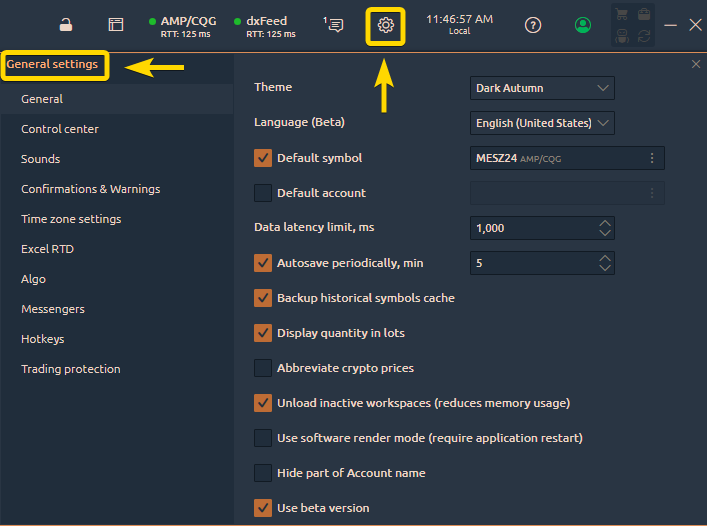
Task: Open the workspace window layout icon
Action: [x=116, y=25]
